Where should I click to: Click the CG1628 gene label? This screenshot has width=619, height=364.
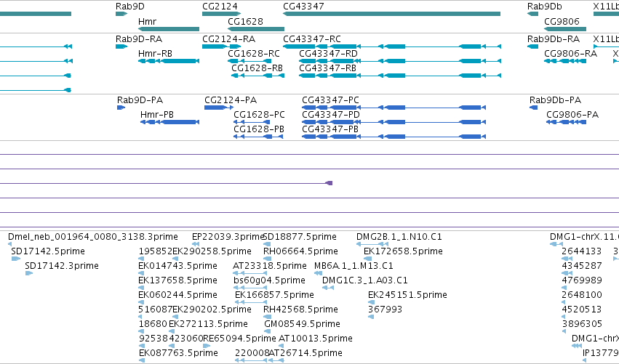tap(245, 21)
